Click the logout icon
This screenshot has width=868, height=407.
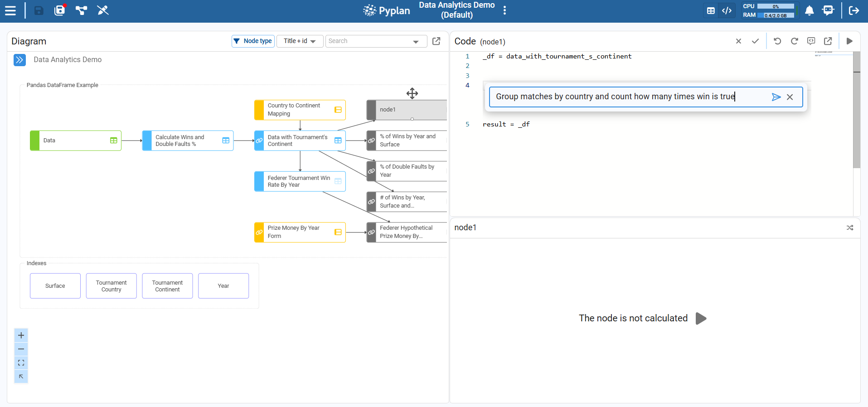(854, 10)
